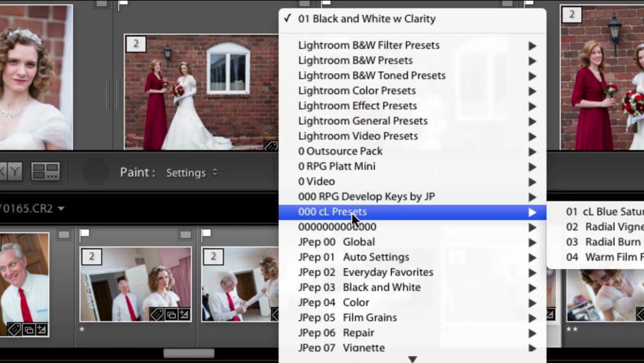The width and height of the screenshot is (644, 363).
Task: Open the Lightroom General Presets menu item
Action: click(x=412, y=121)
